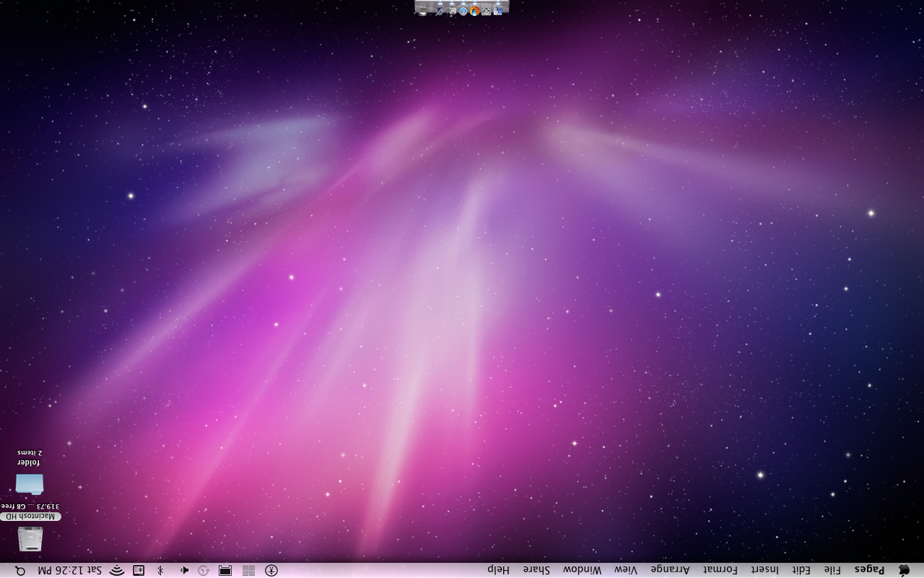Viewport: 924px width, 578px height.
Task: Click the Firefox icon in the Dock
Action: [x=474, y=11]
